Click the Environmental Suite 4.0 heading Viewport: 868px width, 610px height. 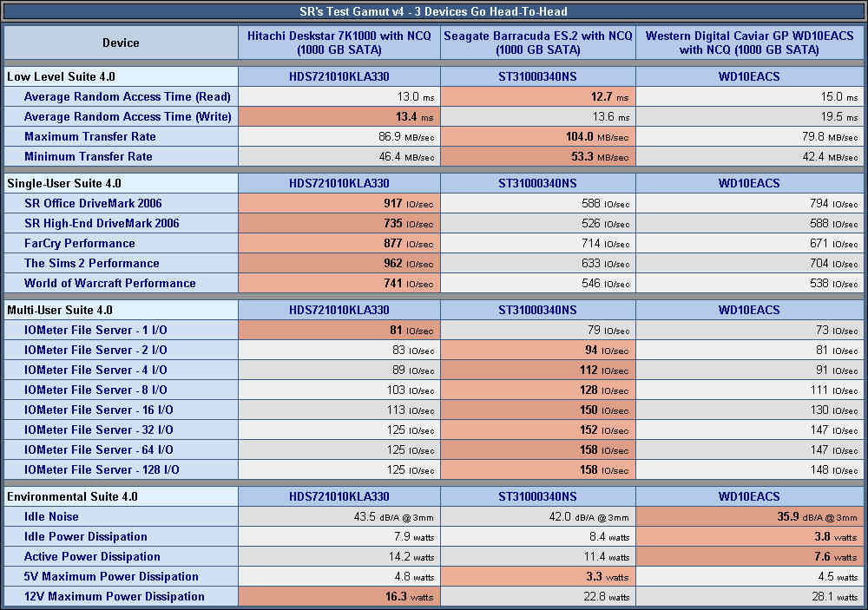(72, 496)
